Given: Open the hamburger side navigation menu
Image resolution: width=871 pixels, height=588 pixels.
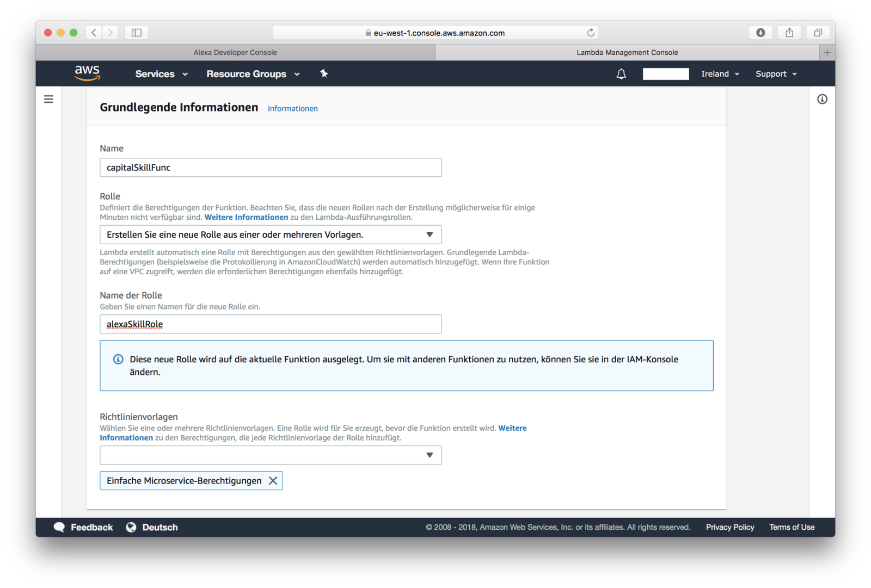Looking at the screenshot, I should (48, 99).
